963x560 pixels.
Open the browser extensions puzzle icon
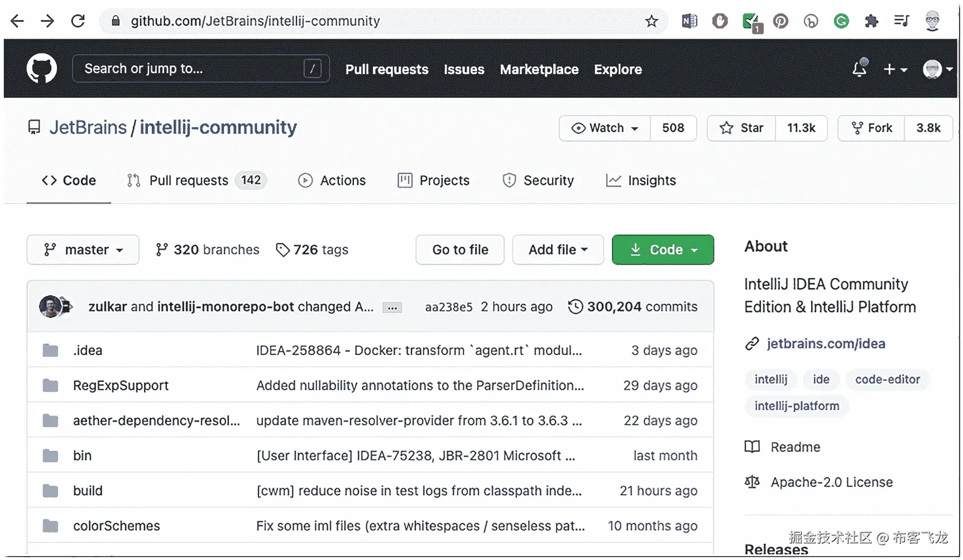tap(871, 21)
